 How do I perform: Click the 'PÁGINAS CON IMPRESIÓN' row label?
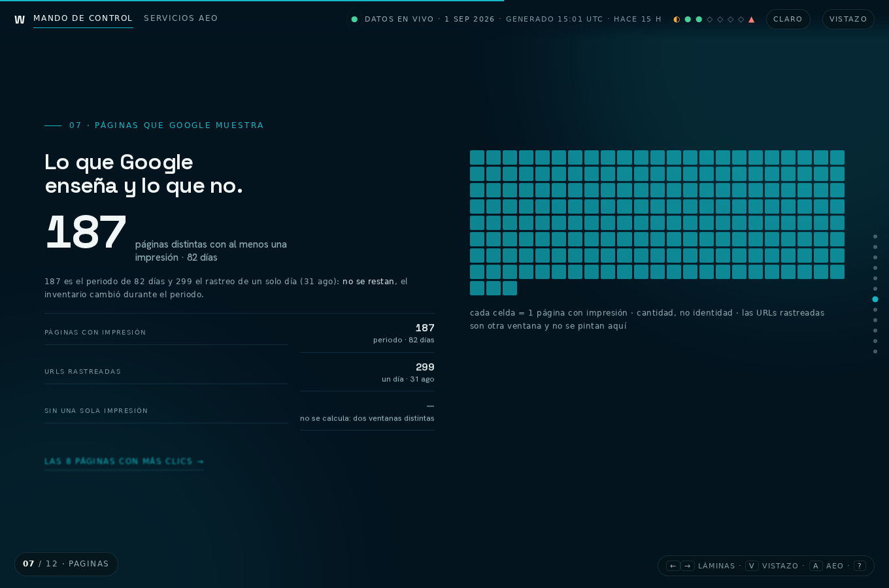tap(95, 333)
